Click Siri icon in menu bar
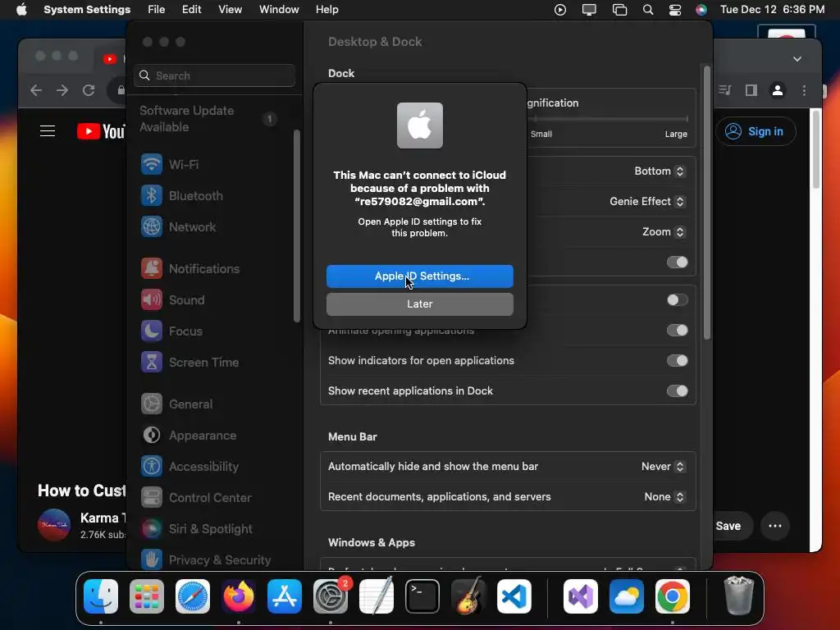The image size is (840, 630). (x=701, y=10)
